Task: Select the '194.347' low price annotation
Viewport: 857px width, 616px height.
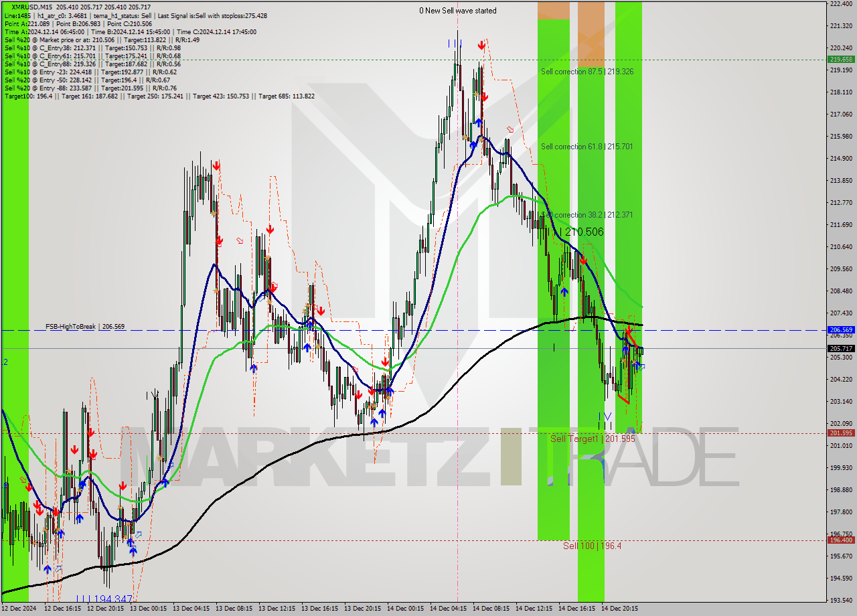Action: [112, 599]
